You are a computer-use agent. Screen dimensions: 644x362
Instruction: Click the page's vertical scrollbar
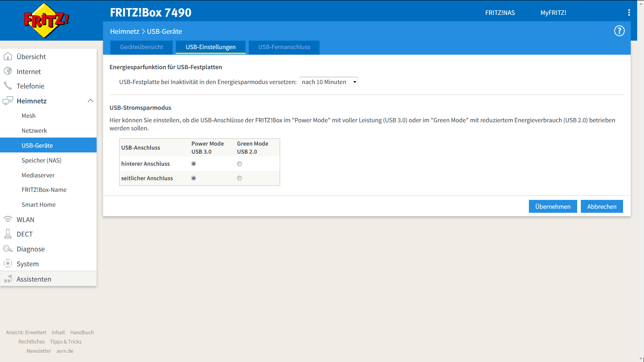point(641,181)
